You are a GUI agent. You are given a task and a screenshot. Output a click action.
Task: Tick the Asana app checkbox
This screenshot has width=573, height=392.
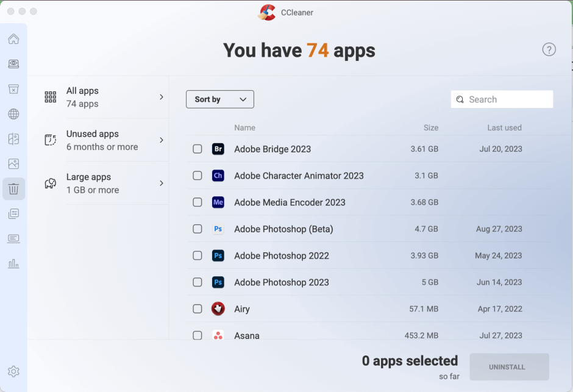(x=198, y=335)
